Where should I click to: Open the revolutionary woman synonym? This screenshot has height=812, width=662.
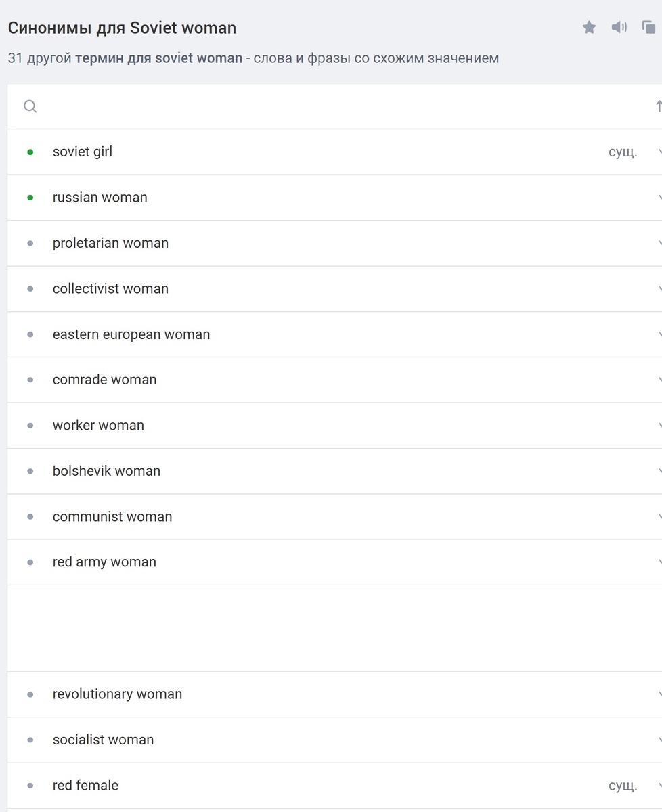[x=117, y=694]
